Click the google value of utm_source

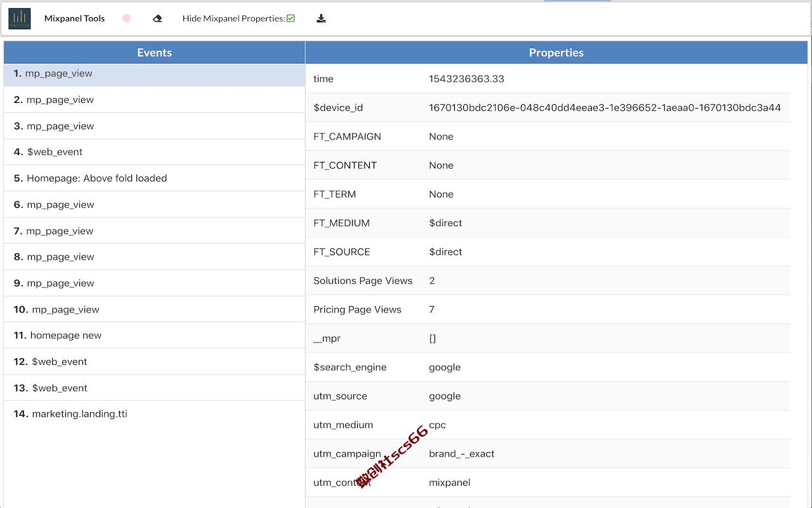445,396
